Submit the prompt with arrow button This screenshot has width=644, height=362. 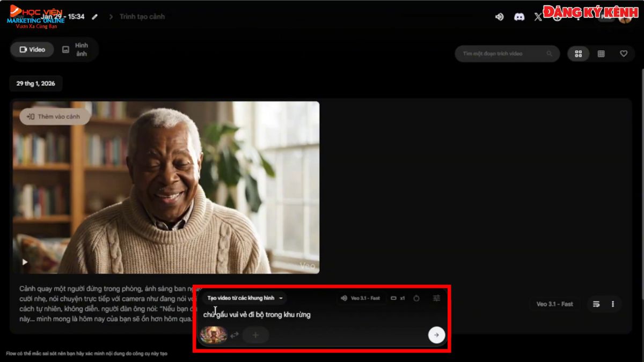(436, 335)
